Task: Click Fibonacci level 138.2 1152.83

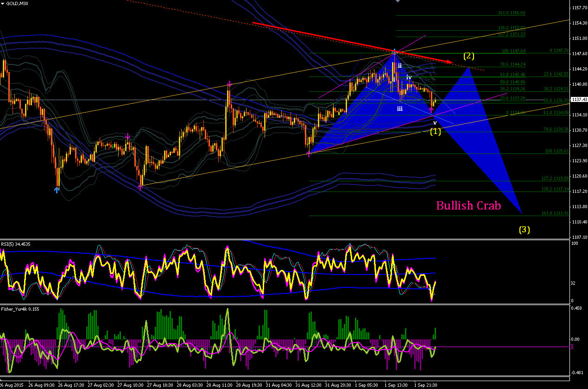Action: point(512,28)
